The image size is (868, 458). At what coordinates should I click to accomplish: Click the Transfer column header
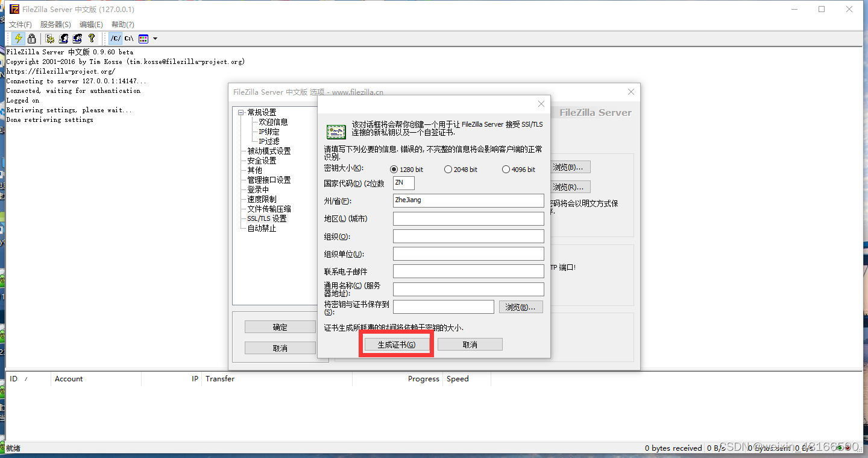tap(277, 379)
